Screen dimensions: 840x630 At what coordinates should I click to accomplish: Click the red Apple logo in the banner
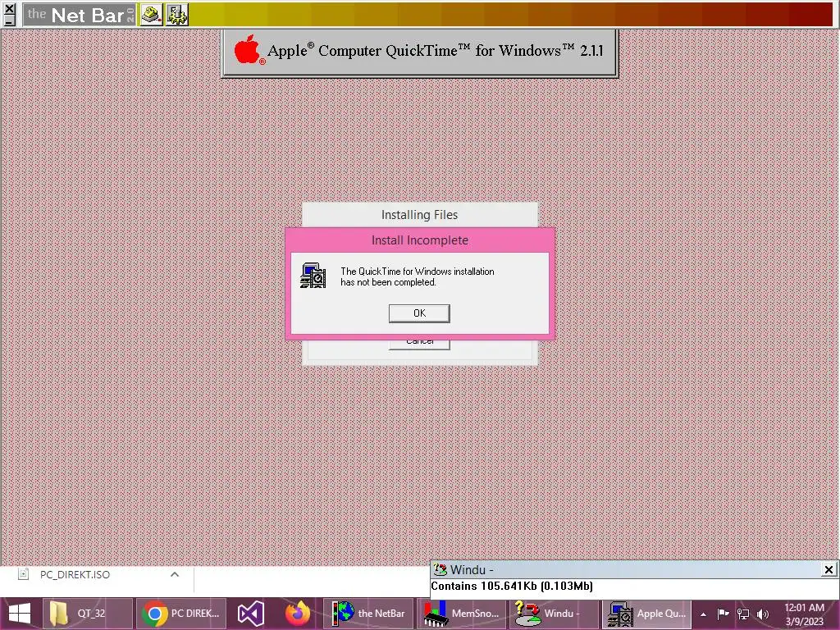[248, 50]
